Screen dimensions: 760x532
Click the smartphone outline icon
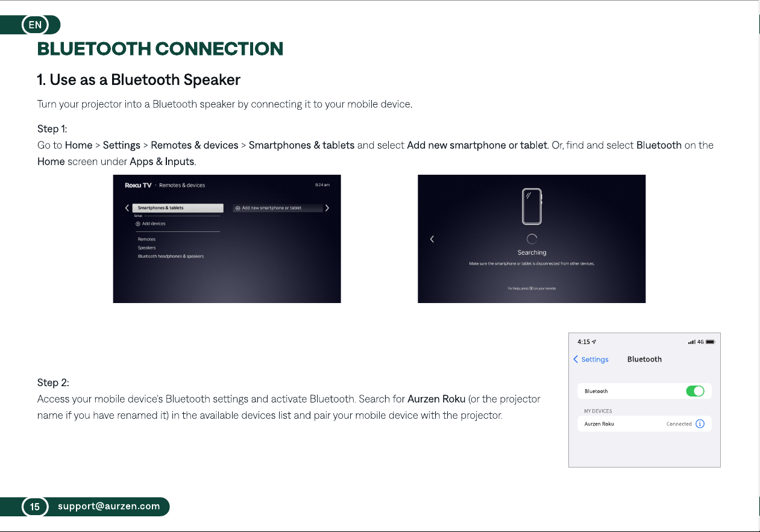(532, 205)
